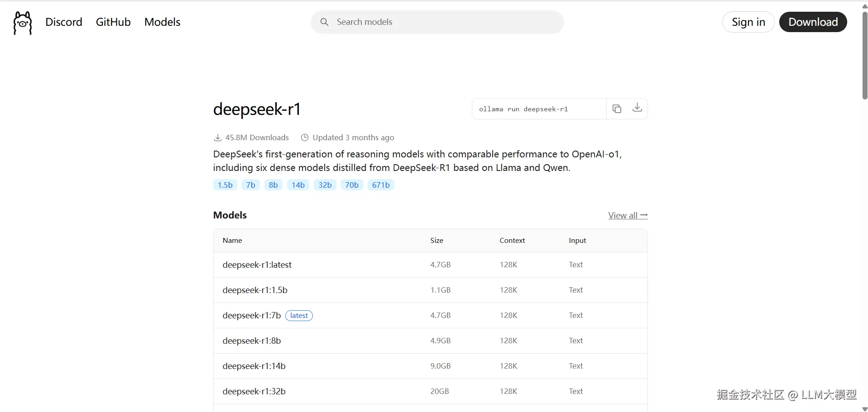Click the download icon beside the command
868x412 pixels.
pos(637,108)
